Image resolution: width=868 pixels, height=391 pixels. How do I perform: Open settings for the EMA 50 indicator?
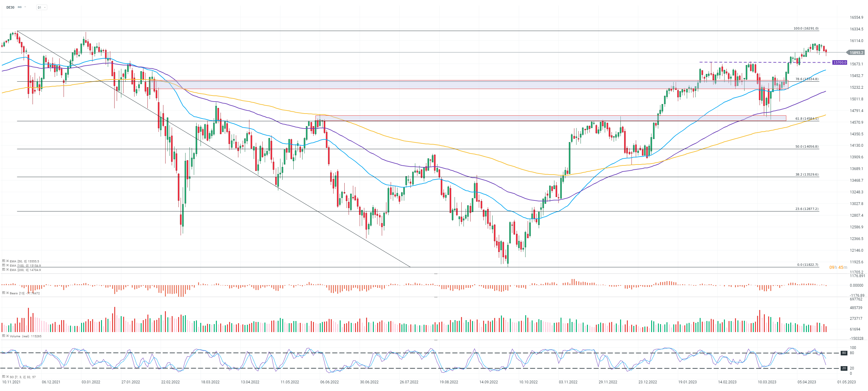pyautogui.click(x=3, y=261)
